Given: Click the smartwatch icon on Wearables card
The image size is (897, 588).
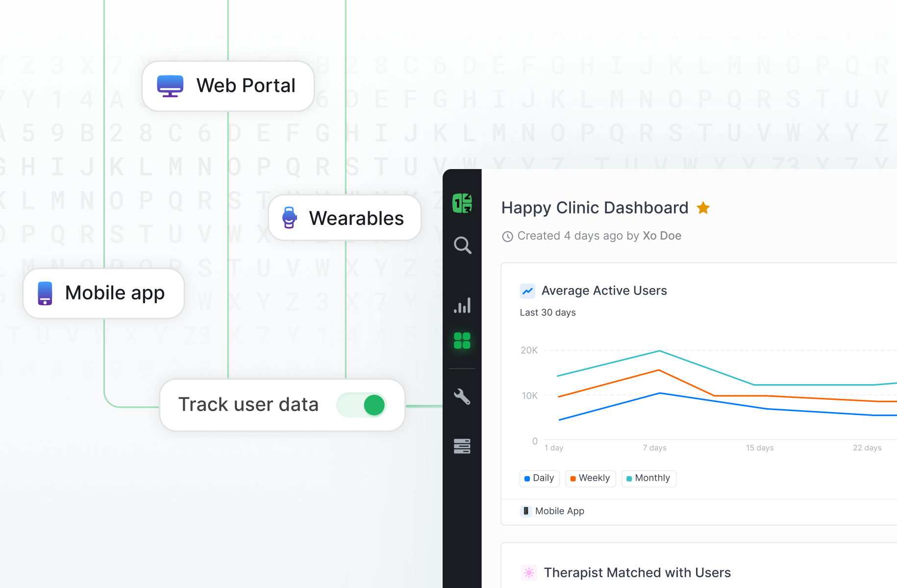Looking at the screenshot, I should 289,218.
